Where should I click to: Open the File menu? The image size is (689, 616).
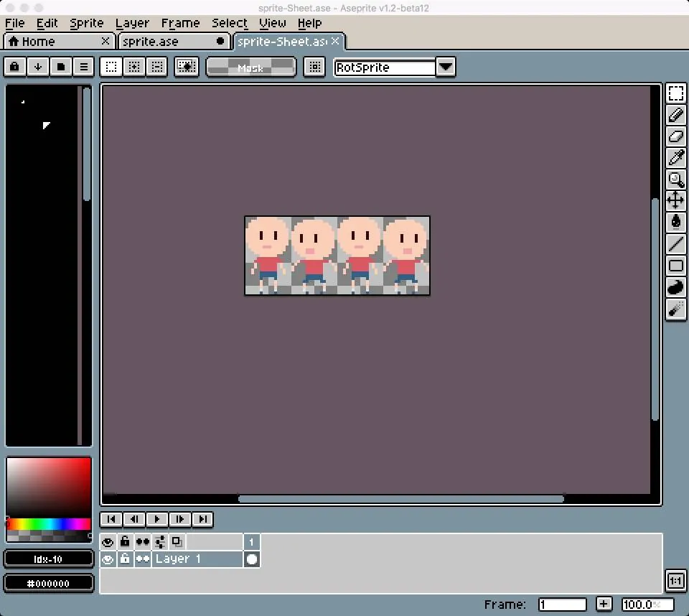[x=15, y=23]
